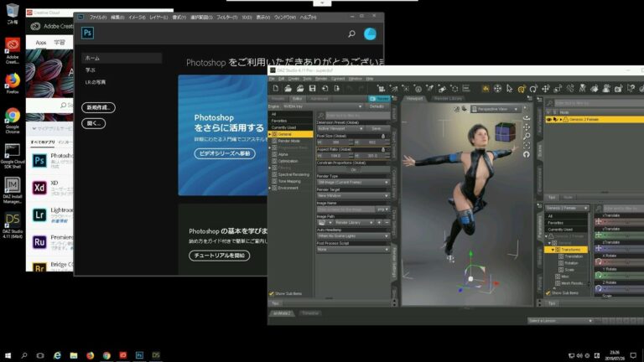644x362 pixels.
Task: Click the viewport Zoom magnifier control
Action: click(527, 137)
